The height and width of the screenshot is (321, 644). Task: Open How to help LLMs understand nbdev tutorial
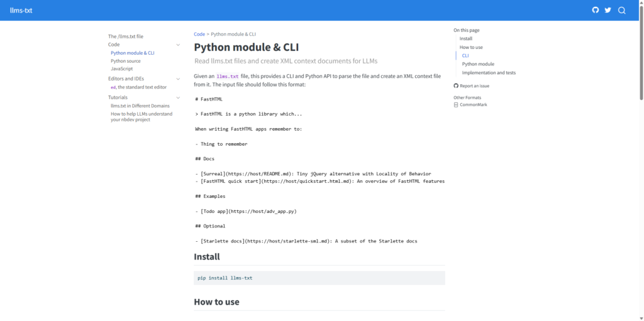click(142, 117)
